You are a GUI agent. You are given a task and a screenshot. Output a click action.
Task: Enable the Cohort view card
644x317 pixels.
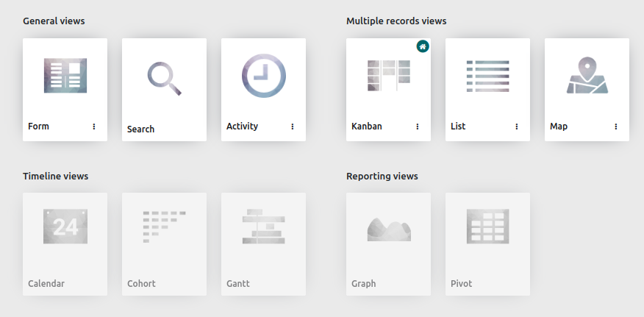pos(164,244)
